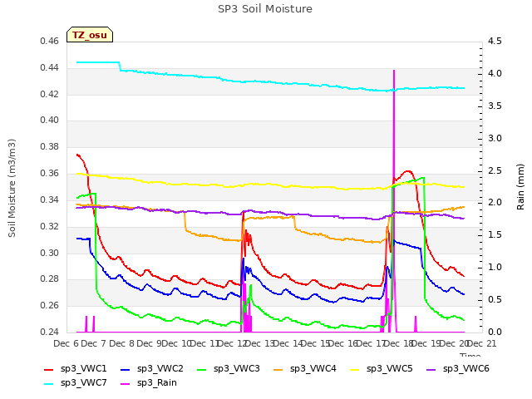Click the 0.40 left axis value
Image resolution: width=532 pixels, height=399 pixels.
point(50,120)
